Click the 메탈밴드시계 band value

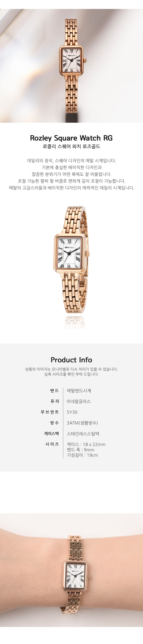[79, 391]
